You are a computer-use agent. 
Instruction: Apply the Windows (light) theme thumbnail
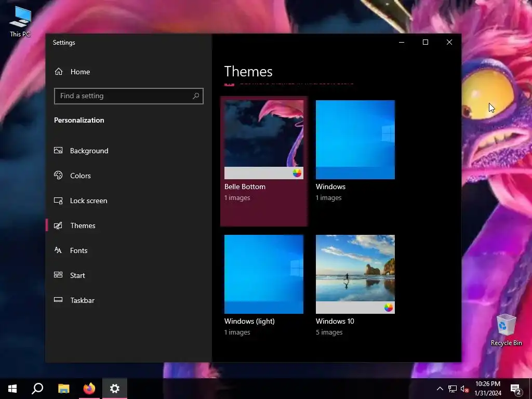pyautogui.click(x=263, y=274)
